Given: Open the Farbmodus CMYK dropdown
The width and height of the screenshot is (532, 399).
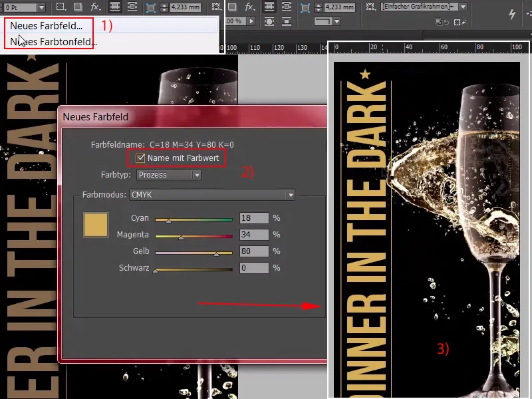Looking at the screenshot, I should pos(211,195).
